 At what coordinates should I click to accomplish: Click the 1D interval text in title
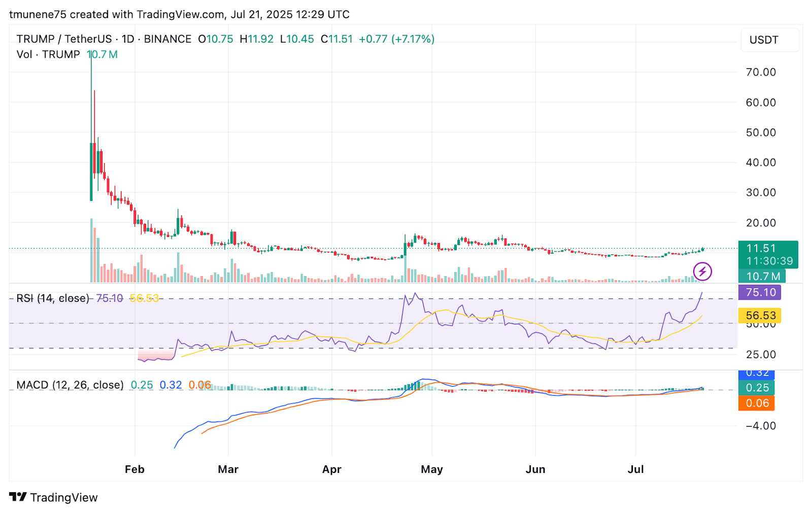tap(128, 39)
